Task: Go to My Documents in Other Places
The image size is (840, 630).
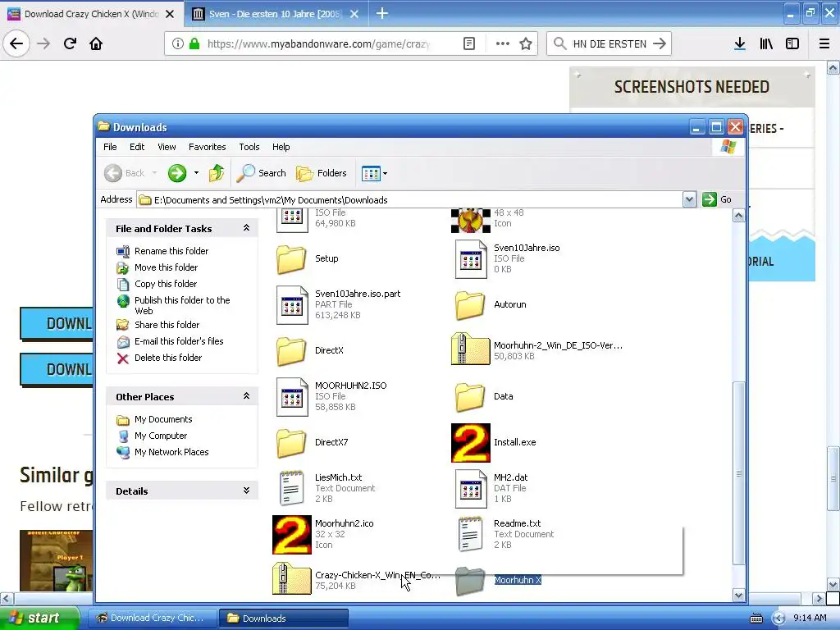Action: (163, 419)
